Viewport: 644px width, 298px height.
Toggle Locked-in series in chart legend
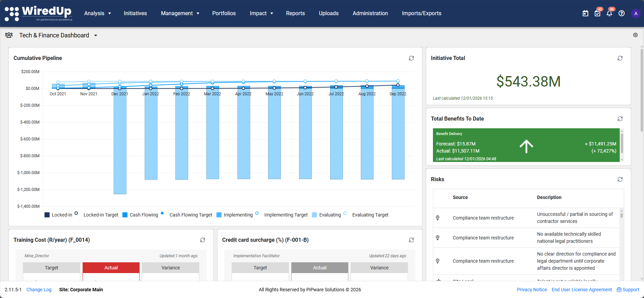(x=58, y=215)
